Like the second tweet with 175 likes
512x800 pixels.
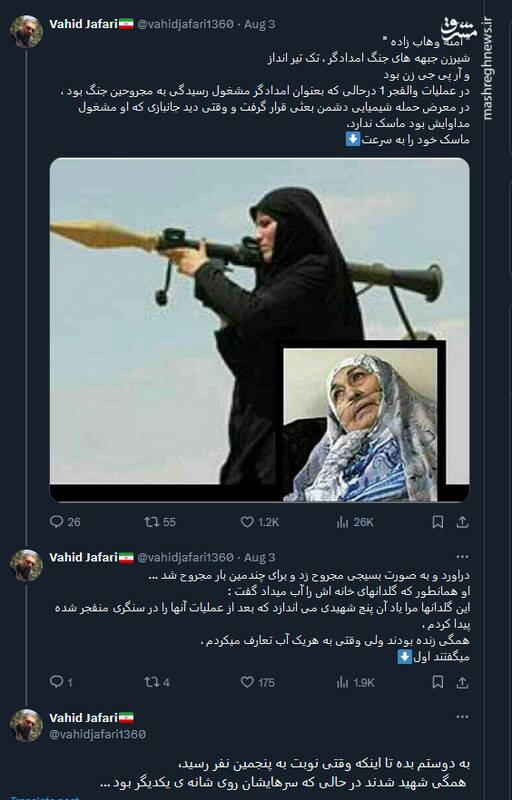coord(258,682)
